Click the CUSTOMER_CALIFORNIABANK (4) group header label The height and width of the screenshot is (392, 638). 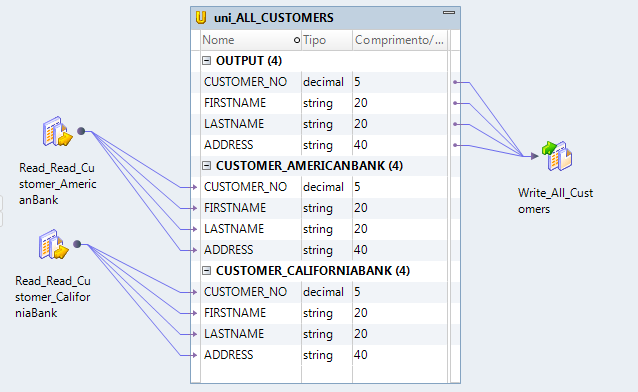(313, 271)
